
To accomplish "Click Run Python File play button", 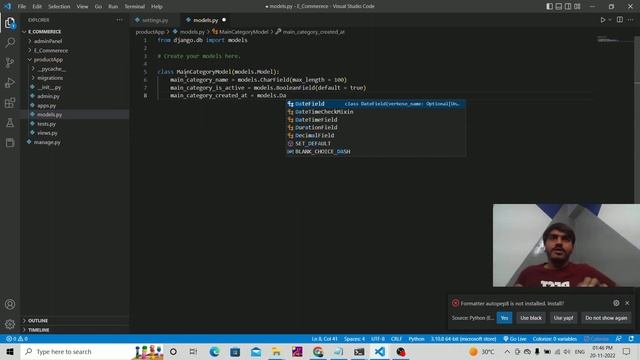I will [602, 20].
